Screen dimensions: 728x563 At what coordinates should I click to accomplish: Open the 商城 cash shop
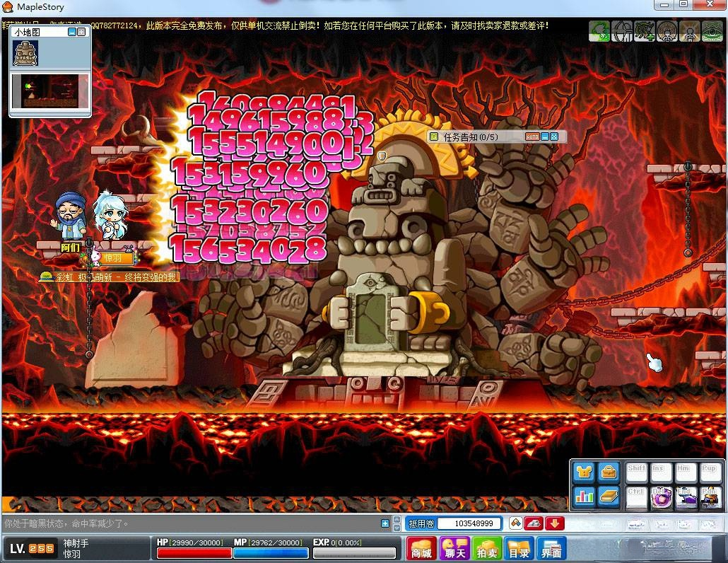pyautogui.click(x=421, y=548)
